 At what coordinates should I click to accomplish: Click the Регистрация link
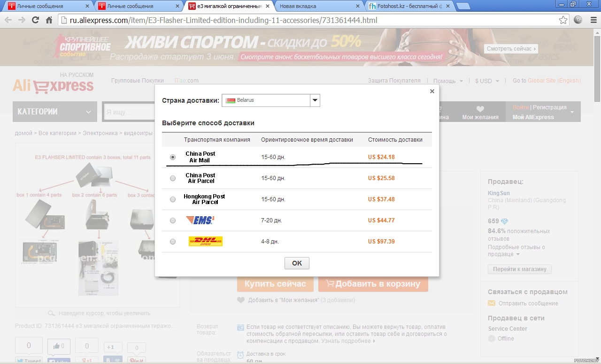tap(550, 107)
